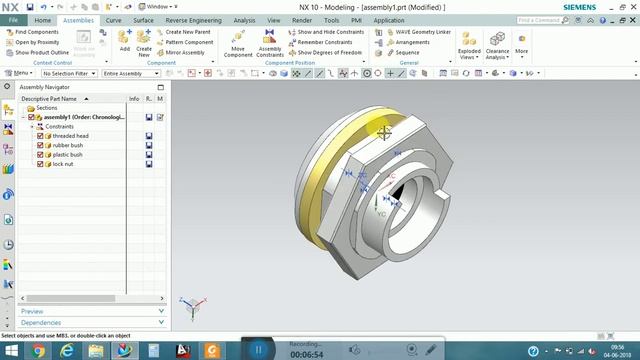Screen dimensions: 640x360
Task: Pause the screen recording
Action: pos(258,350)
